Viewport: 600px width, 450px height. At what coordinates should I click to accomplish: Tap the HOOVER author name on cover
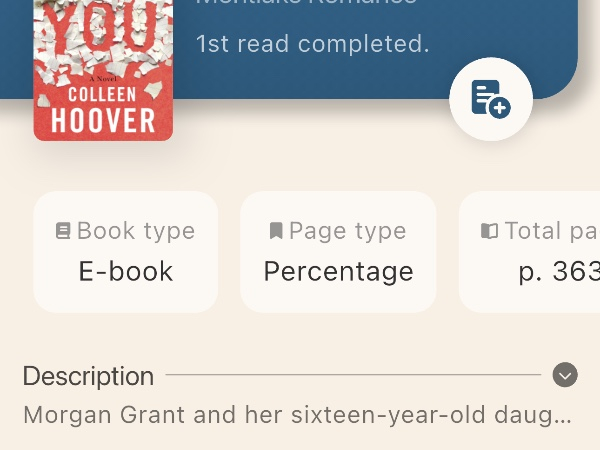pos(103,121)
